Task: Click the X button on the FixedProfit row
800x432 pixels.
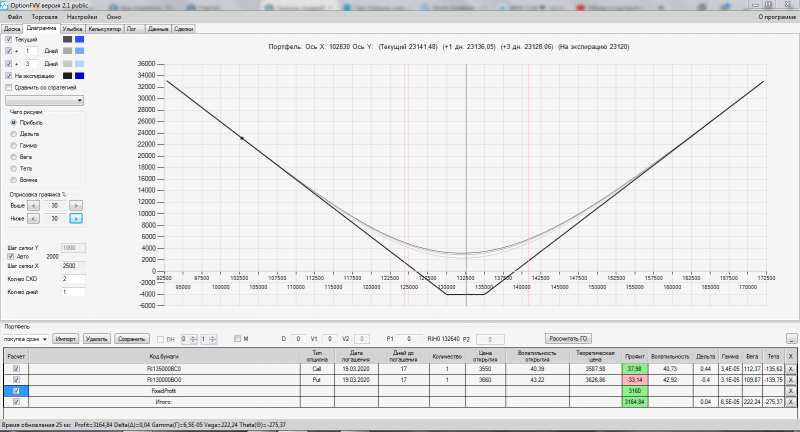Action: [791, 390]
